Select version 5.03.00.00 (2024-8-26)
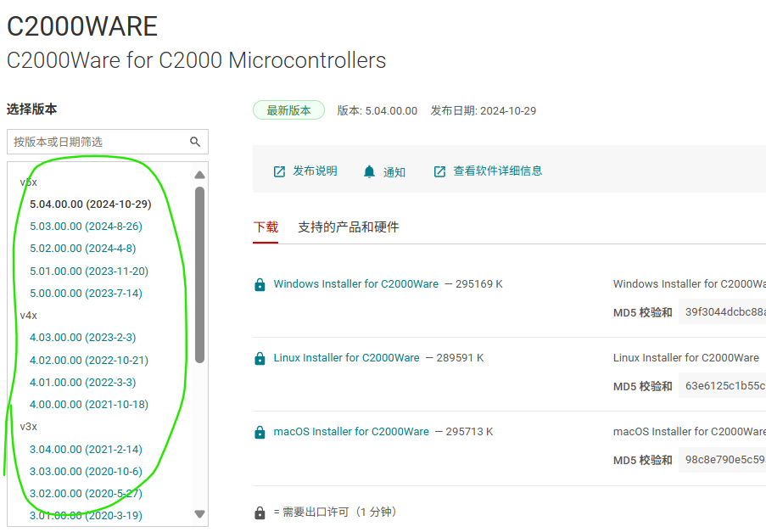 [85, 226]
